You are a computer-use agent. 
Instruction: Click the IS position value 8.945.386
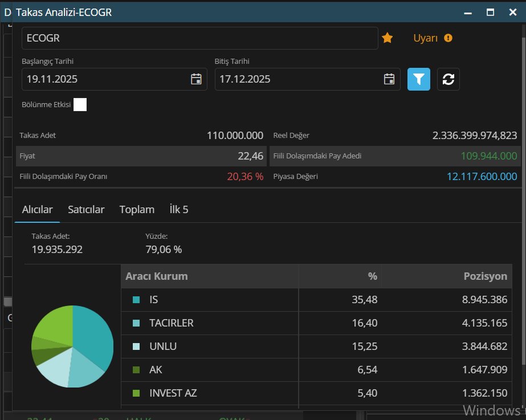coord(485,300)
